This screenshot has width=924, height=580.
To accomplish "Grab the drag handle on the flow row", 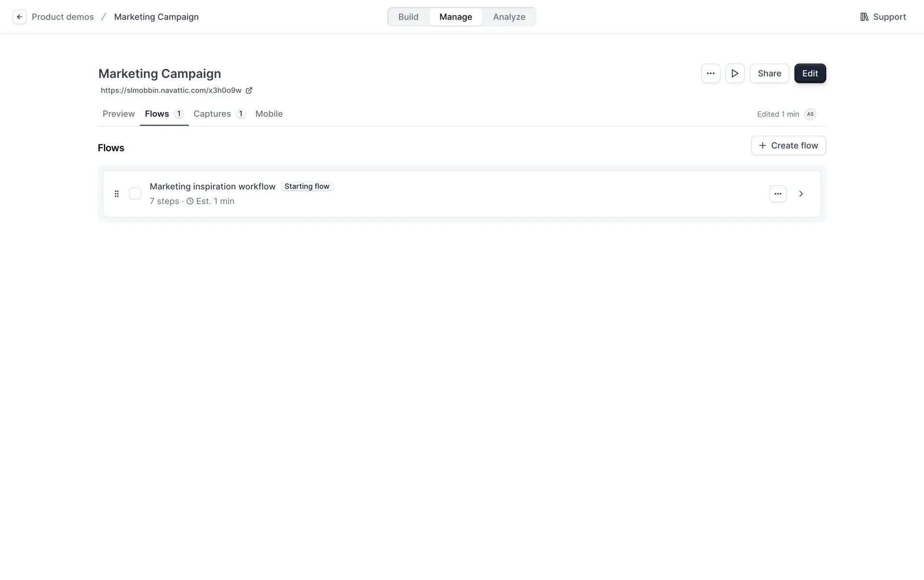I will click(x=116, y=194).
